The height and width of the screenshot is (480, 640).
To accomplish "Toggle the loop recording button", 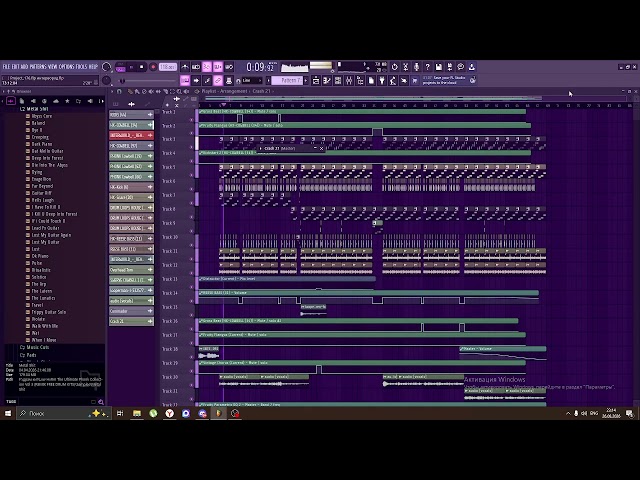I will [x=229, y=67].
